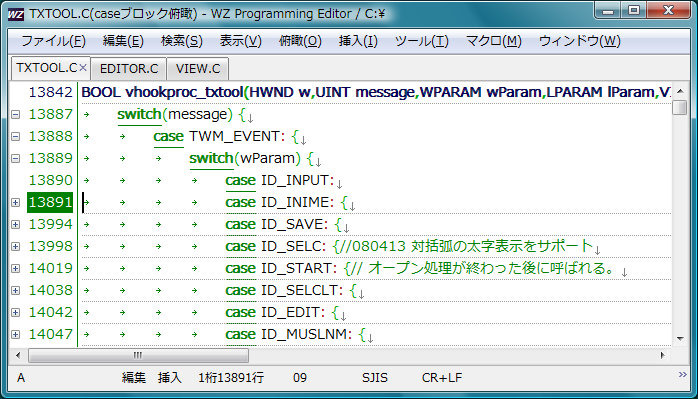
Task: Open the ツール(T) menu
Action: 422,41
